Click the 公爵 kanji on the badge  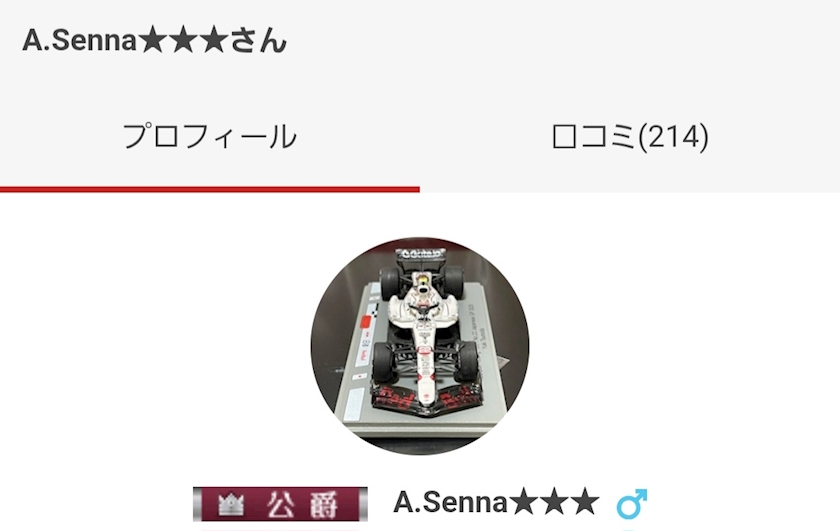point(303,504)
